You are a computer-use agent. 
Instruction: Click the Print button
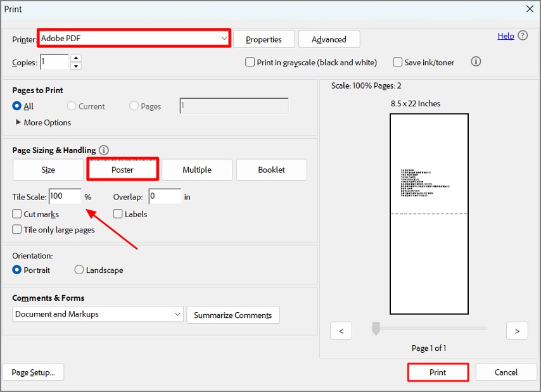coord(438,372)
